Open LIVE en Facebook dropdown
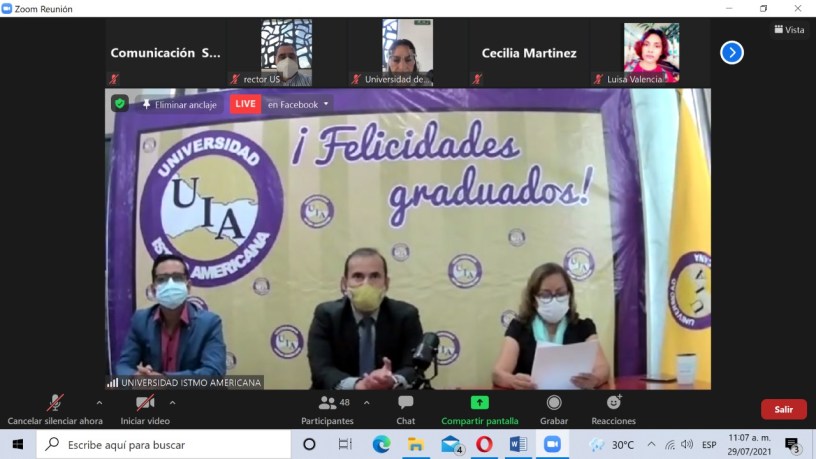The width and height of the screenshot is (816, 459). pos(282,104)
